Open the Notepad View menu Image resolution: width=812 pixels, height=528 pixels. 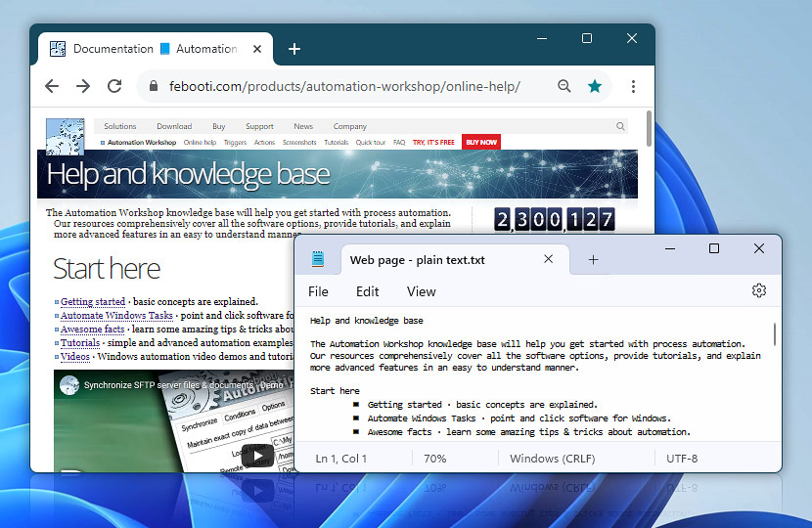tap(421, 291)
